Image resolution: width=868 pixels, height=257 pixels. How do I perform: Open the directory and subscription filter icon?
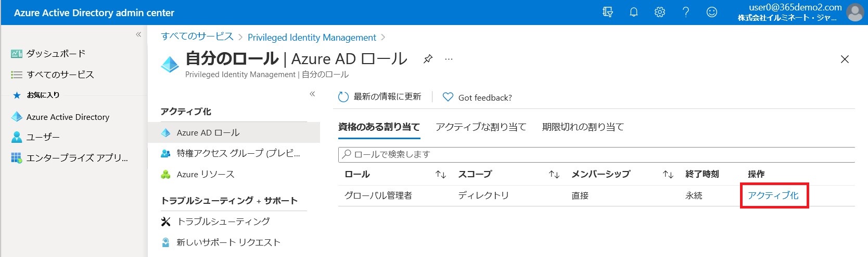[x=608, y=12]
